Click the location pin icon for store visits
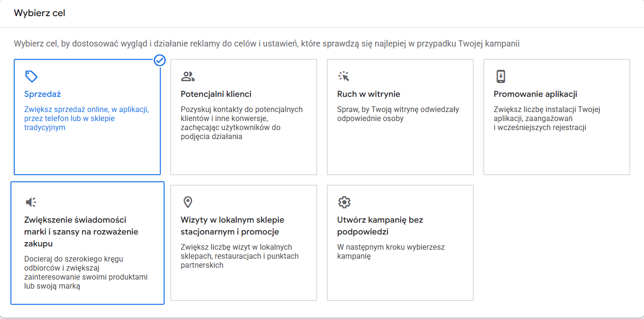644x319 pixels. 187,201
